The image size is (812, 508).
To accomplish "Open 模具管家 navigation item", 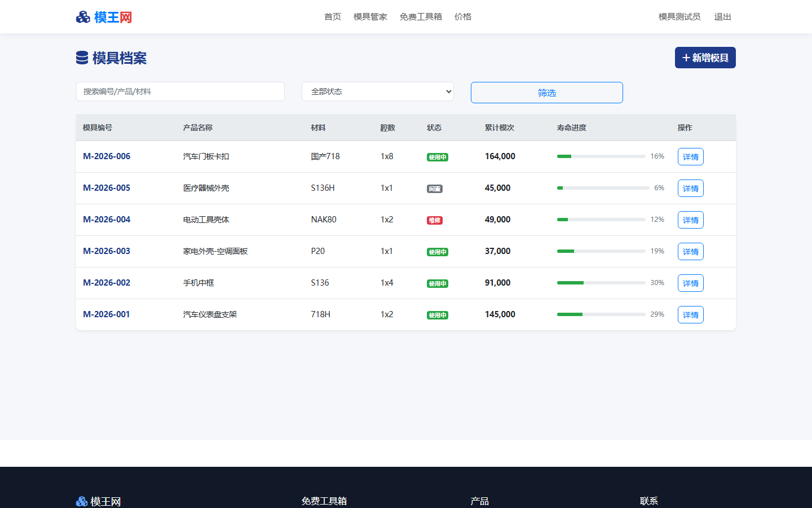I will (x=370, y=17).
